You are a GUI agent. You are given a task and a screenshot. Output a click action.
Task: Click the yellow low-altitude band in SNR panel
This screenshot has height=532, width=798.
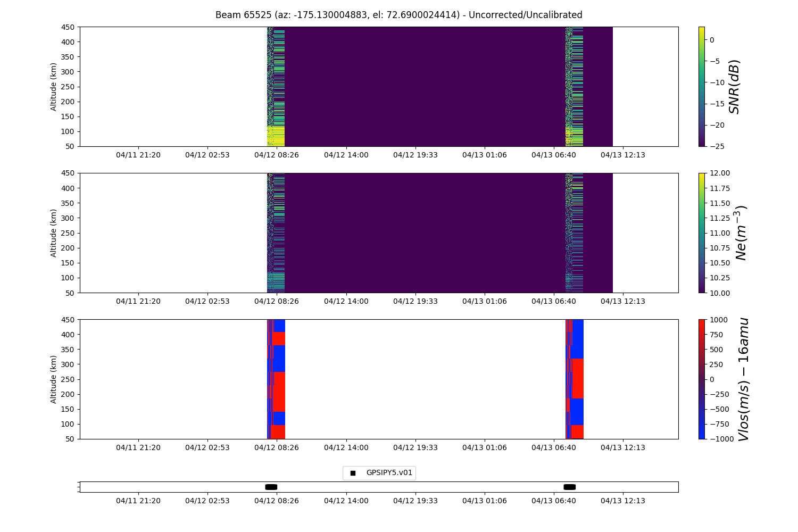(x=276, y=136)
